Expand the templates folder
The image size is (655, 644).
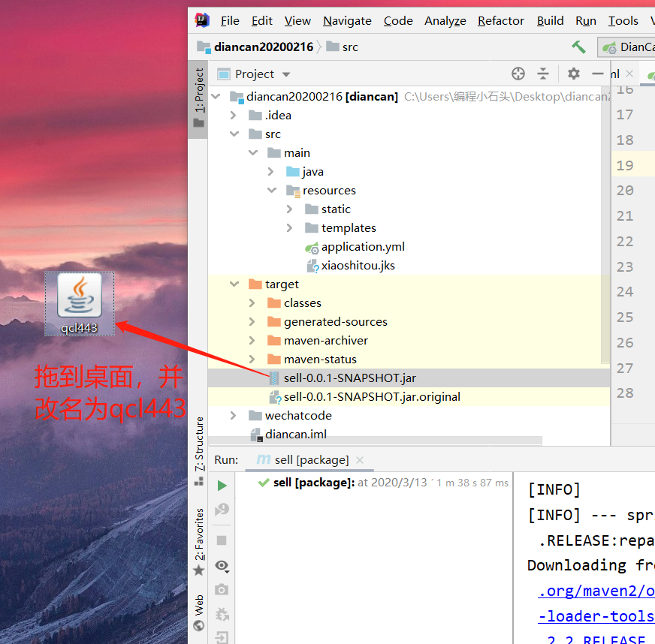[289, 228]
